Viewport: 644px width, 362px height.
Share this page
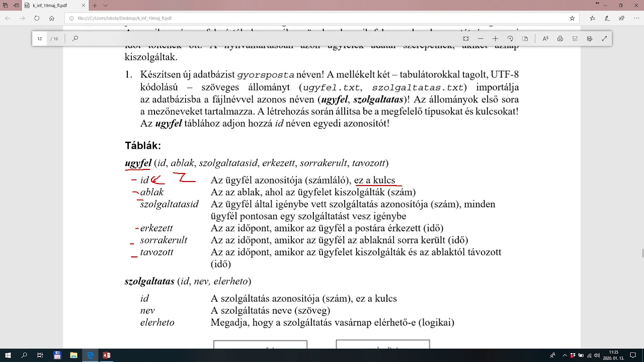(x=622, y=18)
